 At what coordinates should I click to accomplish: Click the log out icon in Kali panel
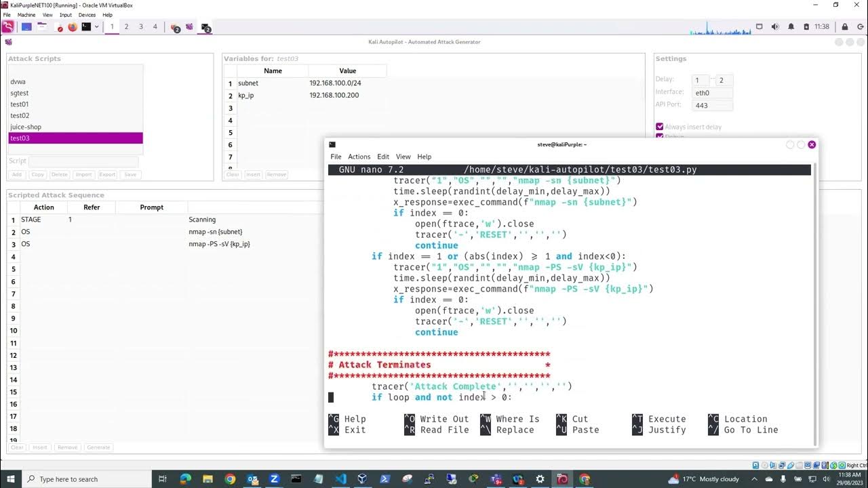(859, 27)
